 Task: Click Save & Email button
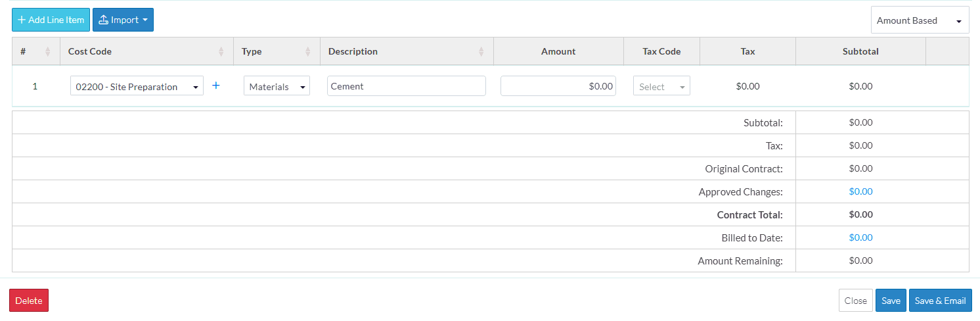[x=940, y=301]
